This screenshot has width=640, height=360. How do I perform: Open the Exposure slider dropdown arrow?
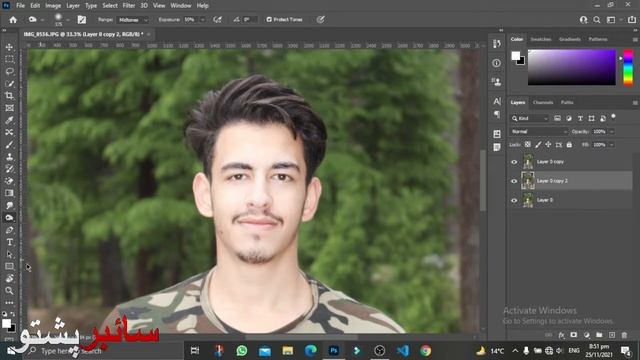tap(202, 20)
